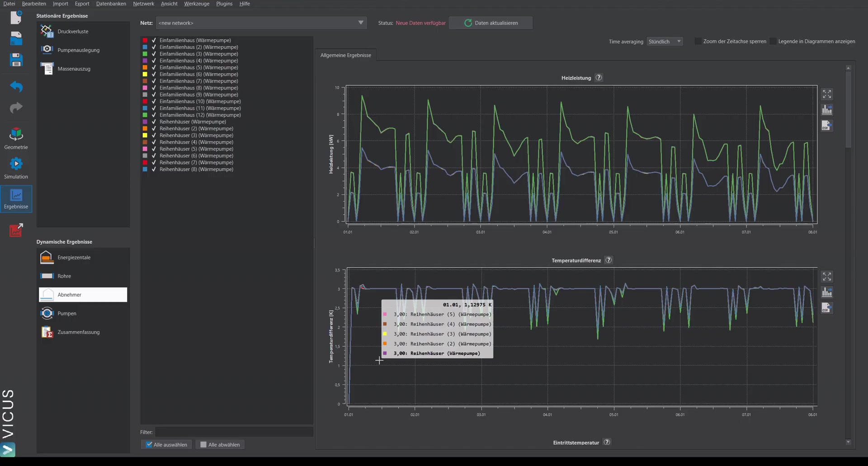The height and width of the screenshot is (466, 868).
Task: Uncheck Einfamilienhaus (5) (Wärmepumpe)
Action: [x=154, y=67]
